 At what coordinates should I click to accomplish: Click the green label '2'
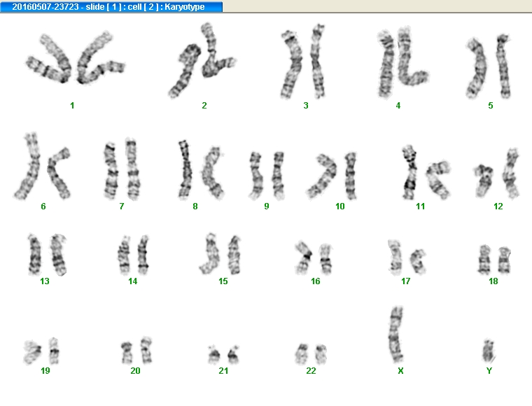click(204, 106)
